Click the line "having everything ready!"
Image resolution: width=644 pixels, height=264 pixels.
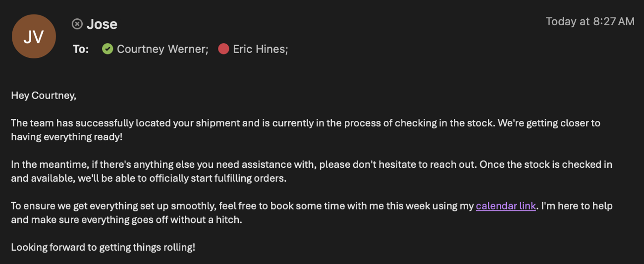(66, 137)
